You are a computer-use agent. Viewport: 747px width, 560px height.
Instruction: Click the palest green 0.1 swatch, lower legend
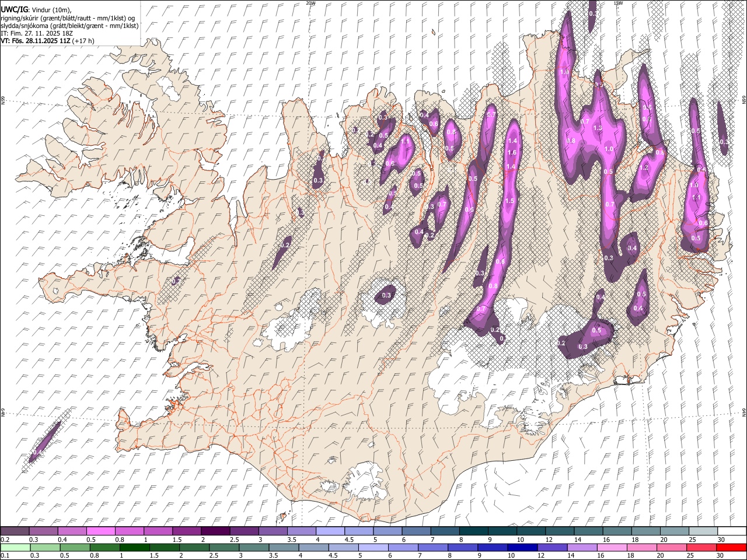pyautogui.click(x=15, y=547)
